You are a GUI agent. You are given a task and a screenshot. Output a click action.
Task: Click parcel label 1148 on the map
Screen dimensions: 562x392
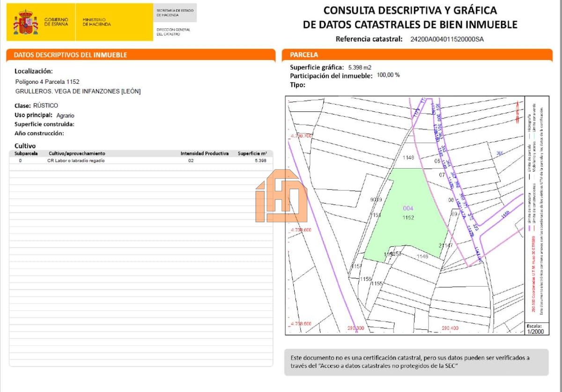(408, 158)
